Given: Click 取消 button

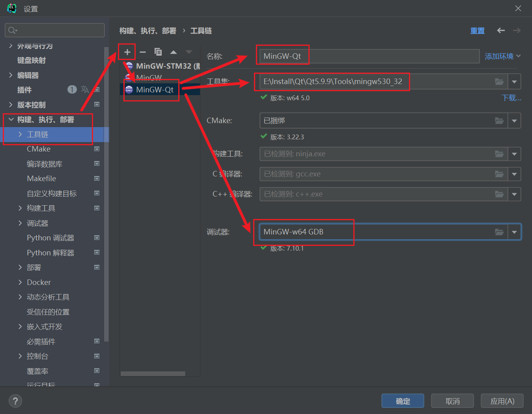Looking at the screenshot, I should pos(452,401).
